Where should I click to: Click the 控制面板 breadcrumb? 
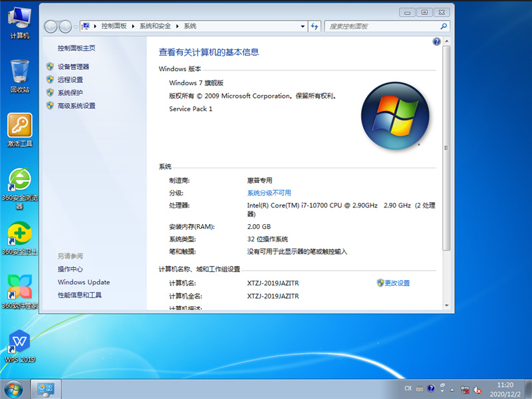pos(114,26)
